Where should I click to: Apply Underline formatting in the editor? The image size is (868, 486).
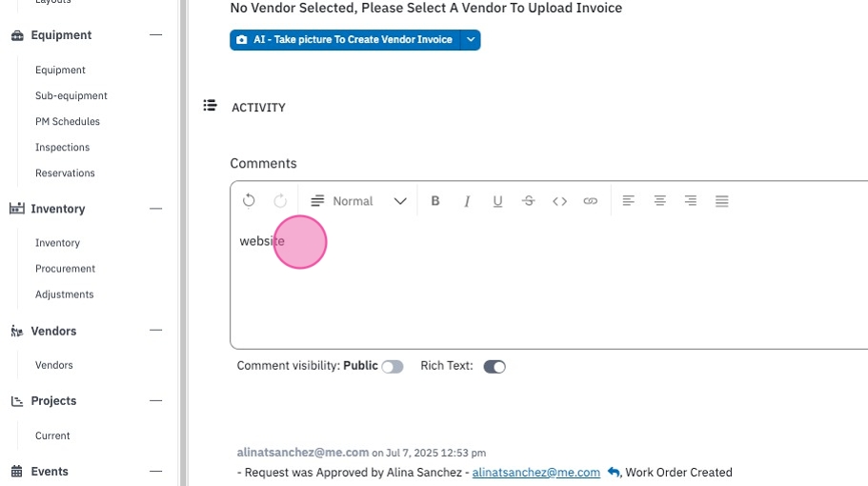497,201
